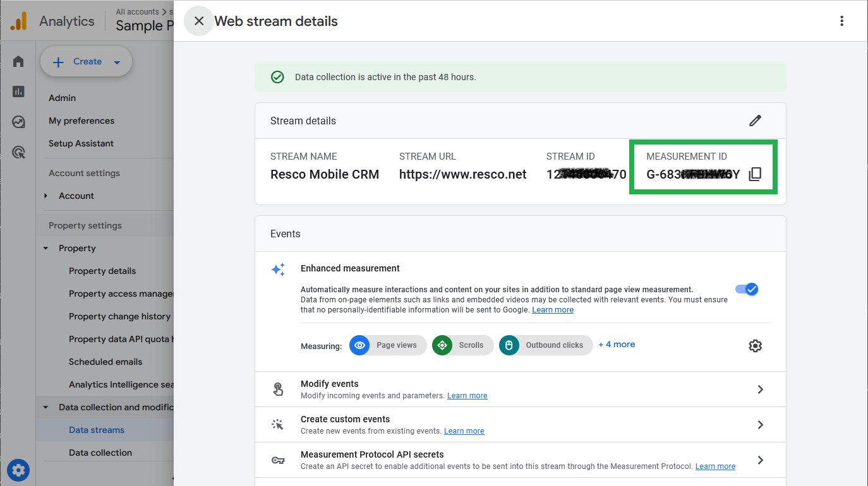This screenshot has width=868, height=486.
Task: Collapse the Property tree section
Action: (x=46, y=248)
